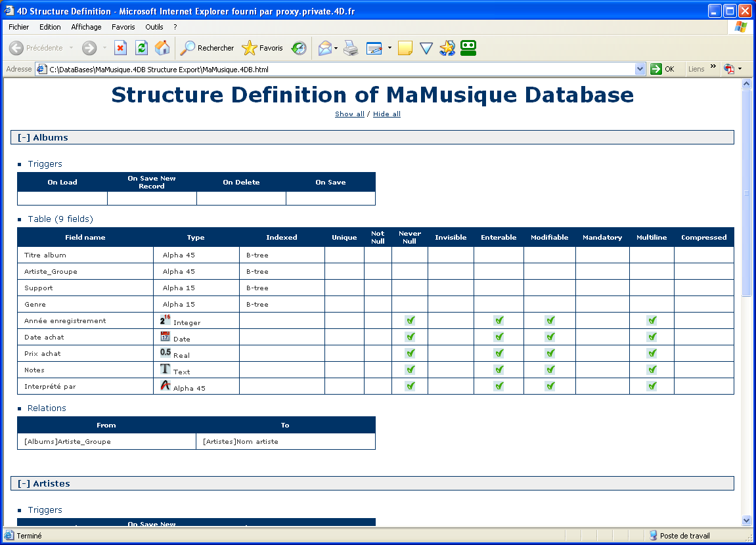Click in the Adresse URL field
The width and height of the screenshot is (756, 545).
328,69
